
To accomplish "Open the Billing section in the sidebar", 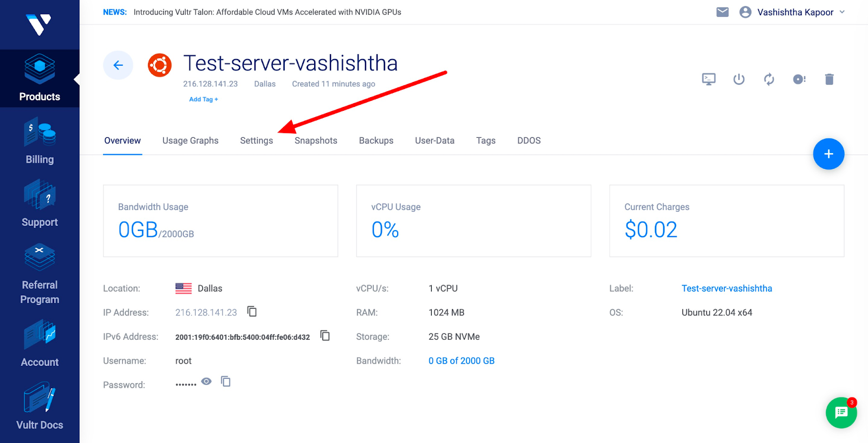I will (x=40, y=141).
